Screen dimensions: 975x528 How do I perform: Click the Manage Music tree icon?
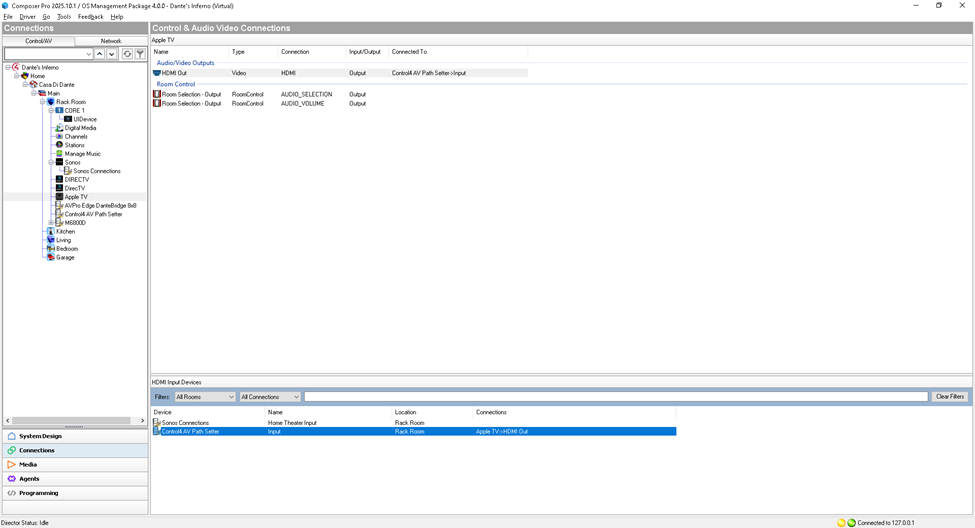(59, 154)
